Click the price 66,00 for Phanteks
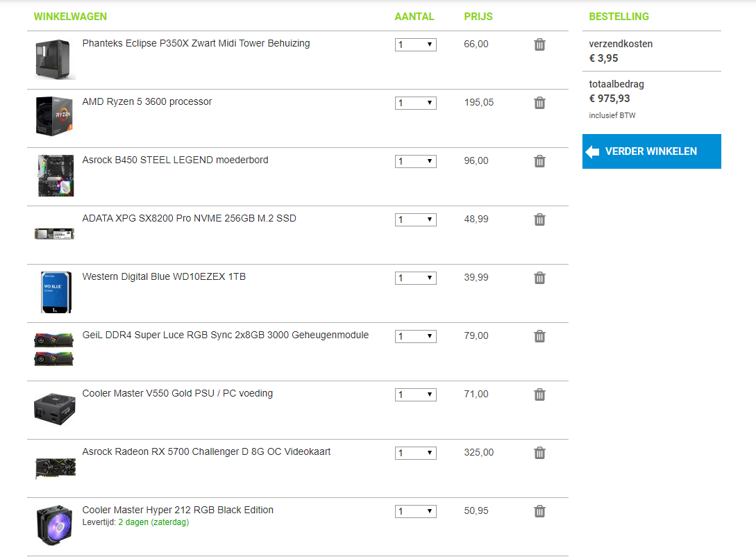Viewport: 756px width, 557px height. 476,44
